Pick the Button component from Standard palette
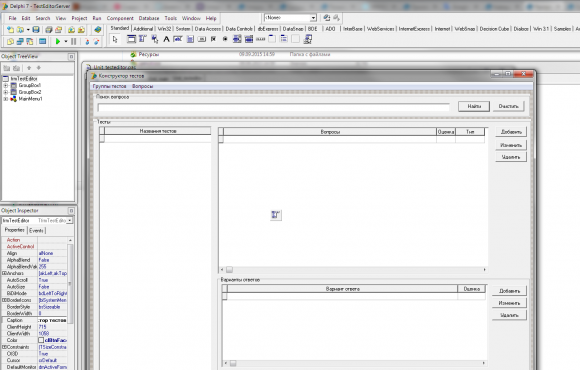 pyautogui.click(x=202, y=39)
